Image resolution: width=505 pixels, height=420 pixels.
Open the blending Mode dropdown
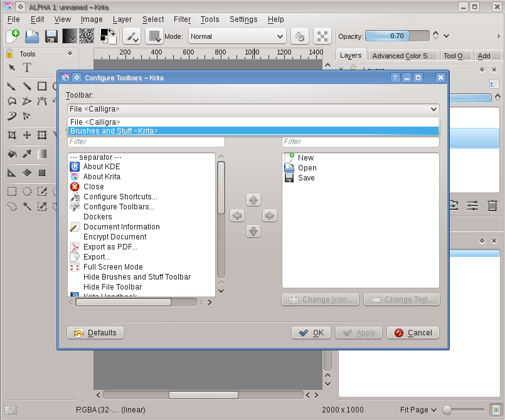tap(237, 36)
